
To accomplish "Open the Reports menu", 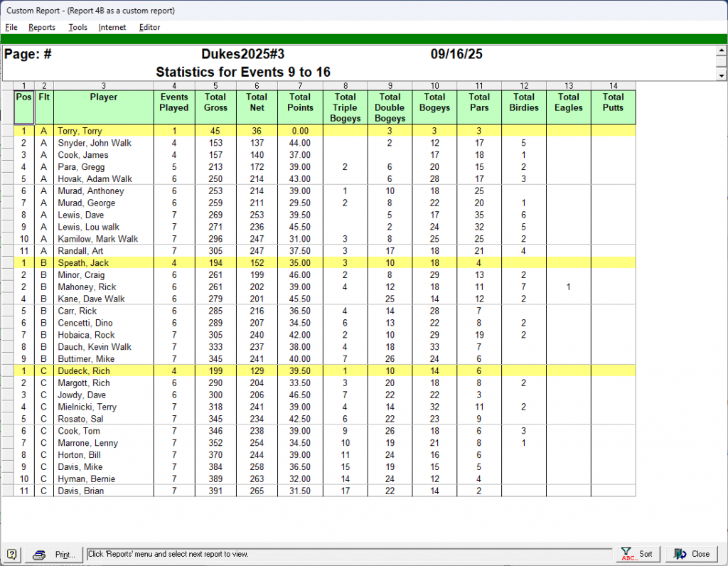I will pyautogui.click(x=42, y=27).
